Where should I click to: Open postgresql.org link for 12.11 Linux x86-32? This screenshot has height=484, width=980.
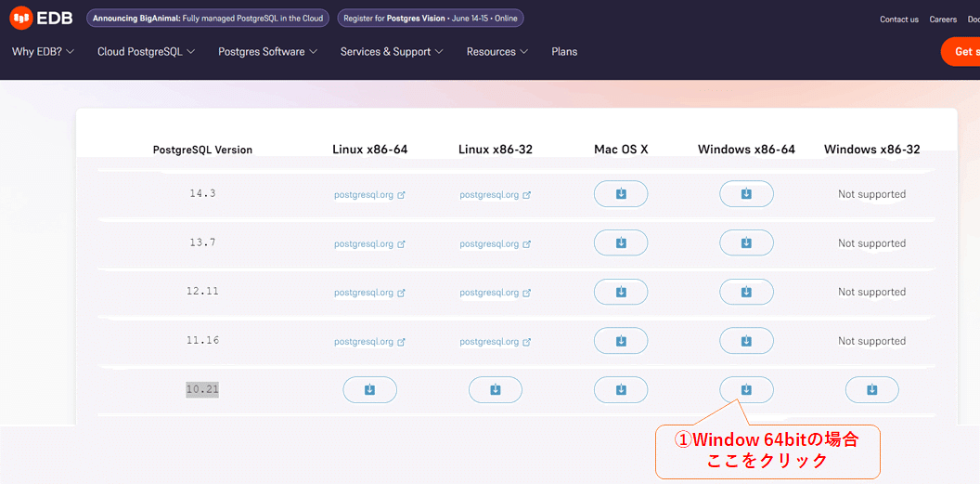click(495, 292)
